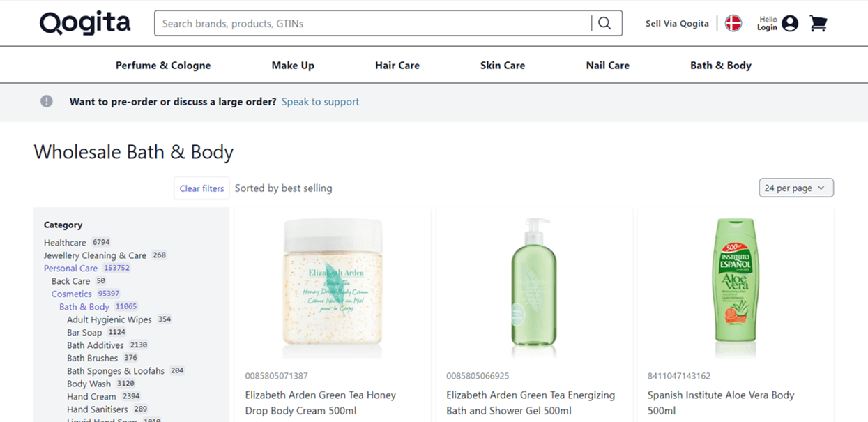Image resolution: width=868 pixels, height=422 pixels.
Task: Open the Danish flag language selector
Action: pyautogui.click(x=733, y=22)
